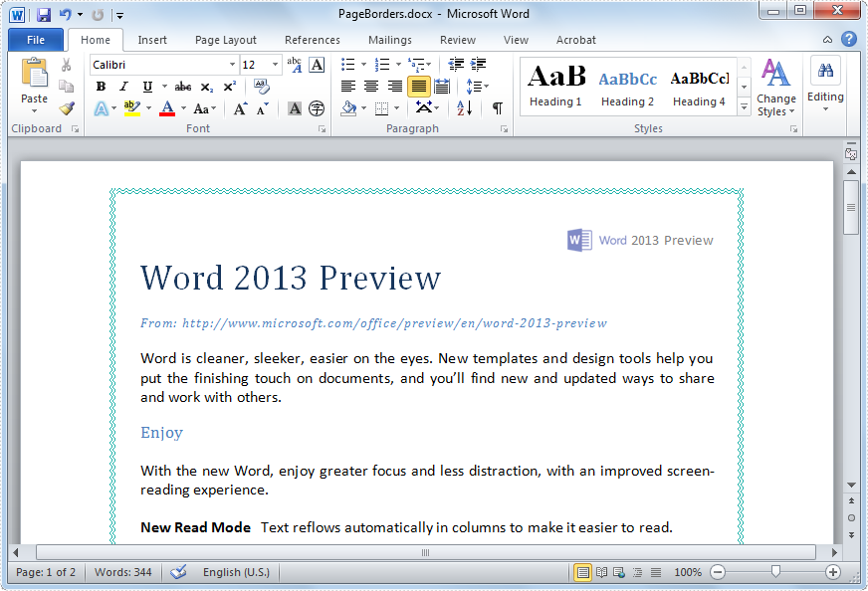Toggle Strikethrough formatting
The width and height of the screenshot is (868, 591).
point(183,87)
